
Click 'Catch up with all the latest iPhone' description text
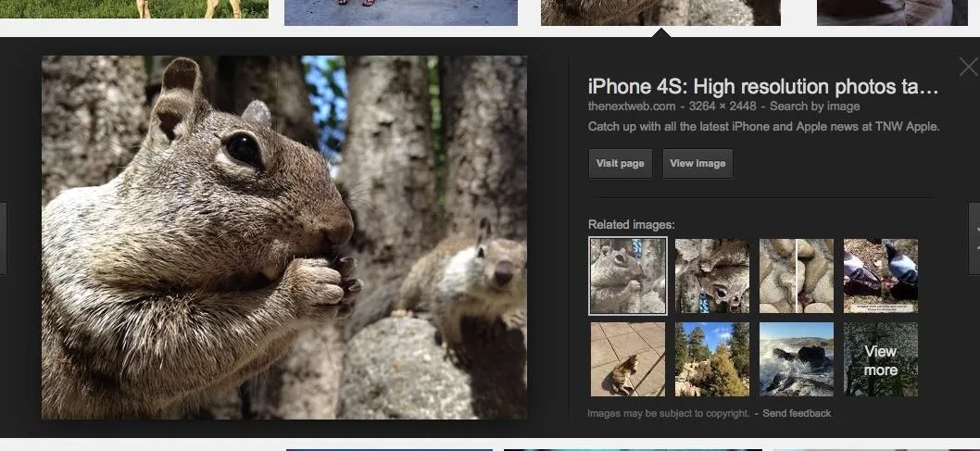(764, 126)
